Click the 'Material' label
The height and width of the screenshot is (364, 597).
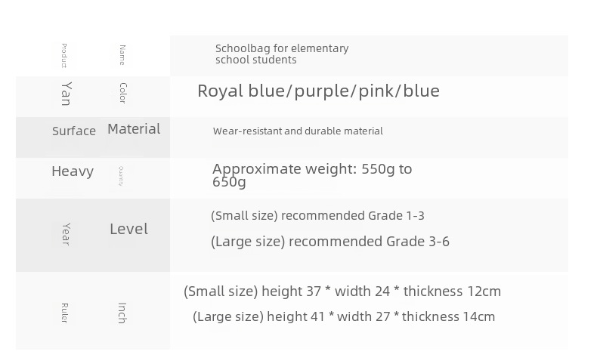point(134,129)
